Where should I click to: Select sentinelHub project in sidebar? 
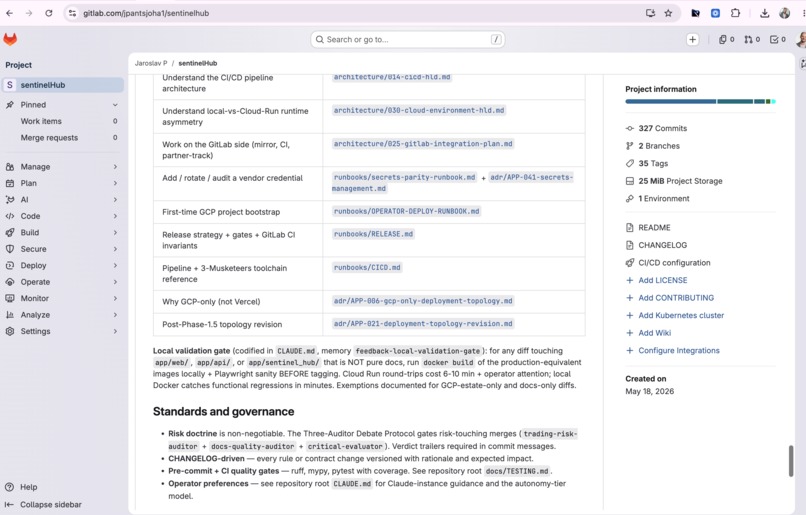[x=63, y=85]
